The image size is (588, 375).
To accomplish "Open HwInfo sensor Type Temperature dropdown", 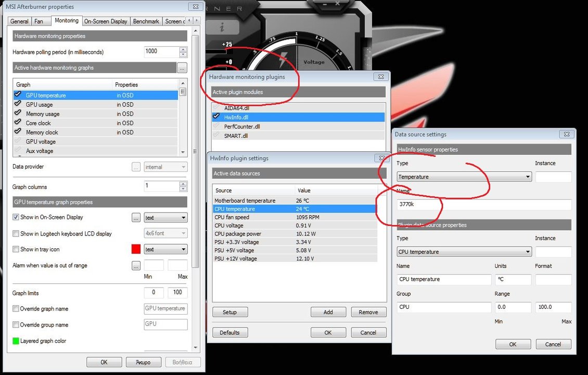I will 464,177.
